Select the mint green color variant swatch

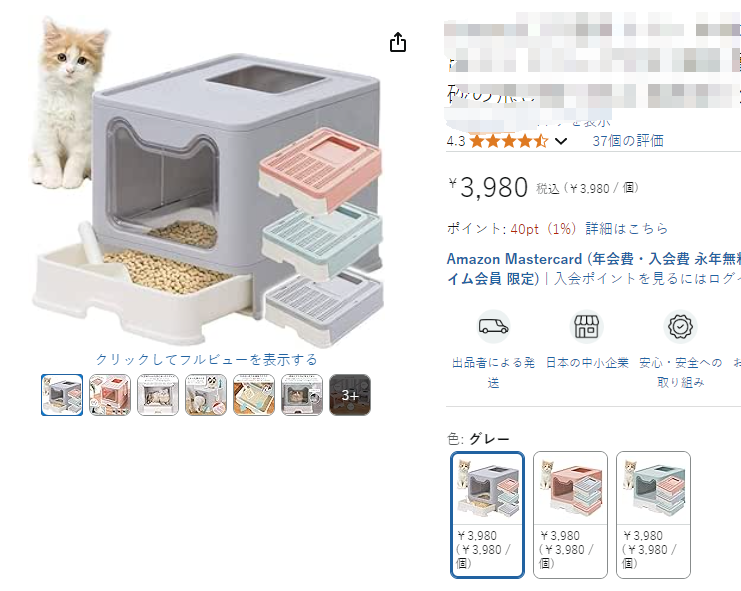653,514
